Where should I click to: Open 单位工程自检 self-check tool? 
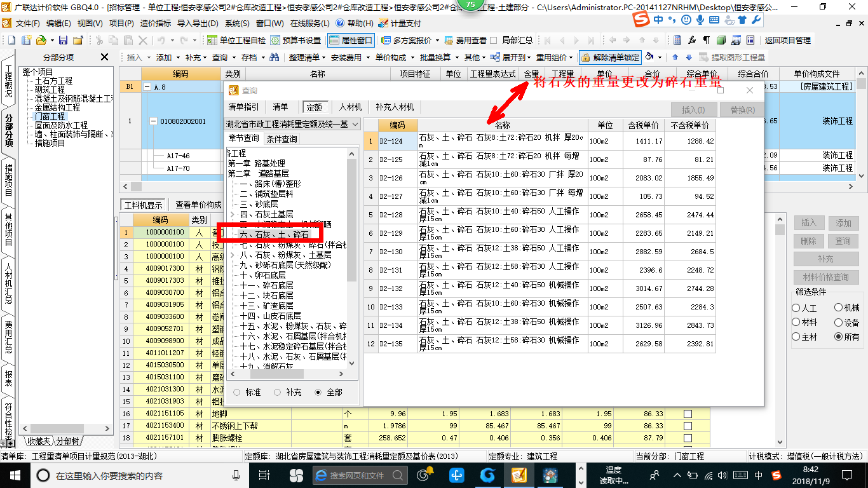coord(236,40)
